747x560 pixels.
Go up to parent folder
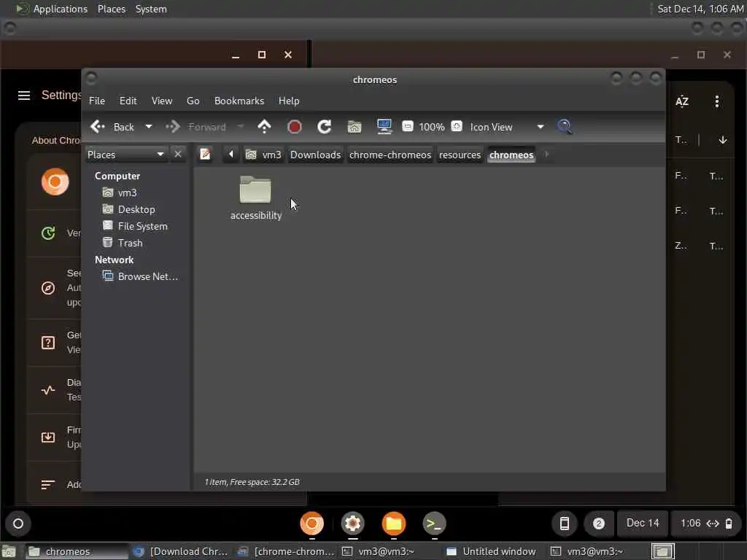[264, 127]
